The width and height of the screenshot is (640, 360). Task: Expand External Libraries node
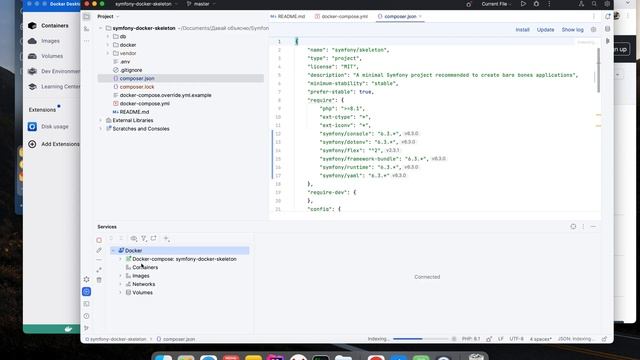101,120
